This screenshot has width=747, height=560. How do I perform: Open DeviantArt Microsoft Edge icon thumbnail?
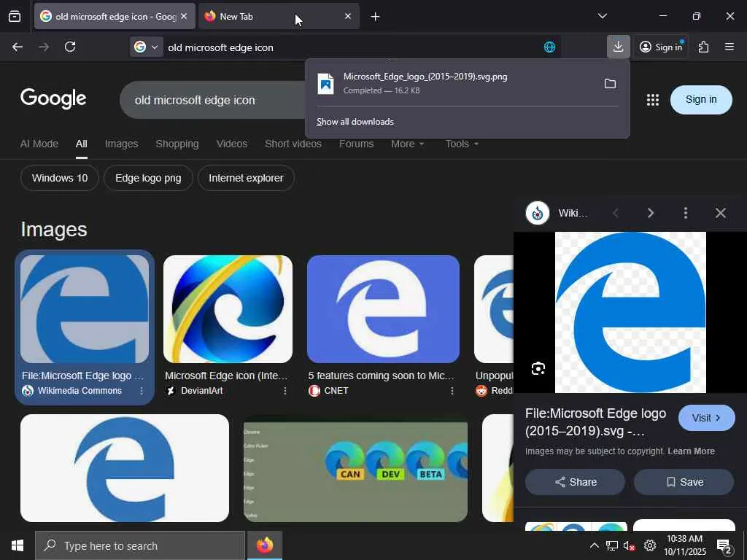228,309
